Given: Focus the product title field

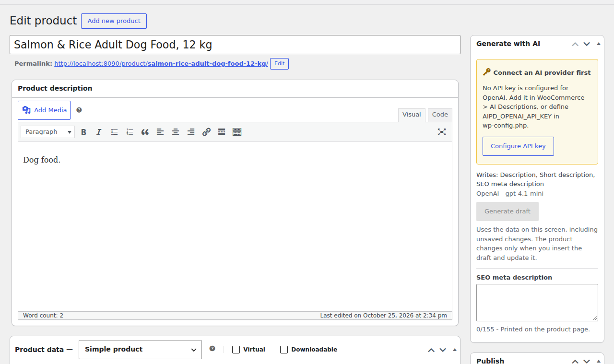Looking at the screenshot, I should (235, 45).
